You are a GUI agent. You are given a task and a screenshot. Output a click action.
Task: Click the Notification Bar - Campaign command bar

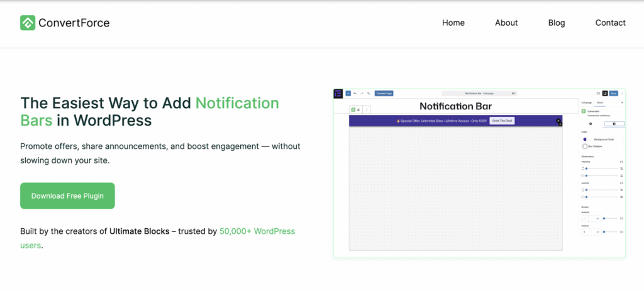click(479, 94)
